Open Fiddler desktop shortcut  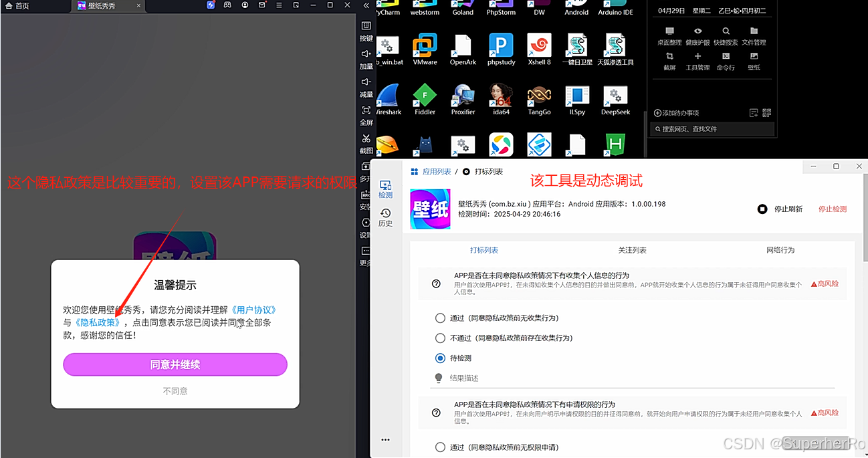425,100
